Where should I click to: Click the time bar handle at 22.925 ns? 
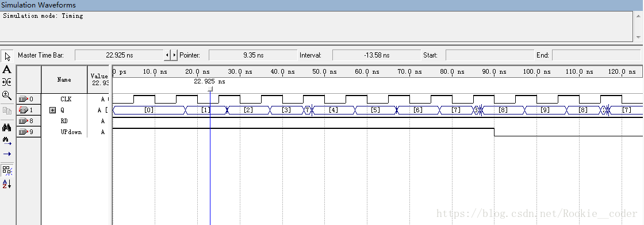(x=210, y=89)
